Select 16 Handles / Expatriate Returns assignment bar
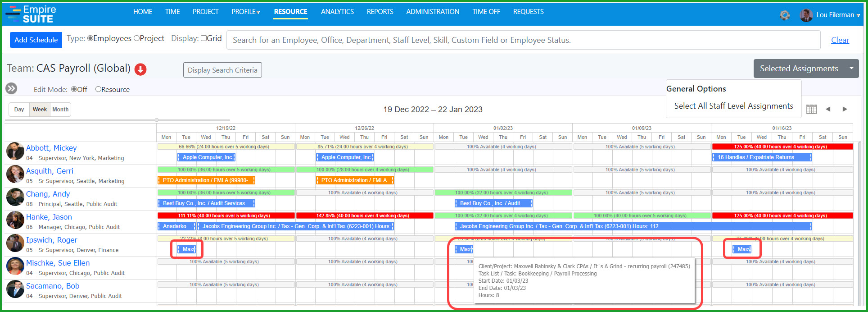Screen dimensions: 868x312 [x=762, y=157]
